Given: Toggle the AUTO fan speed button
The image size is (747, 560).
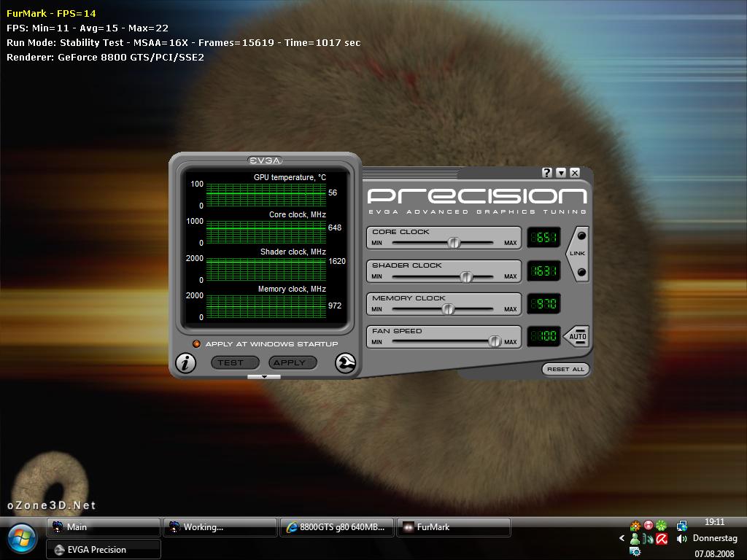Looking at the screenshot, I should tap(576, 337).
